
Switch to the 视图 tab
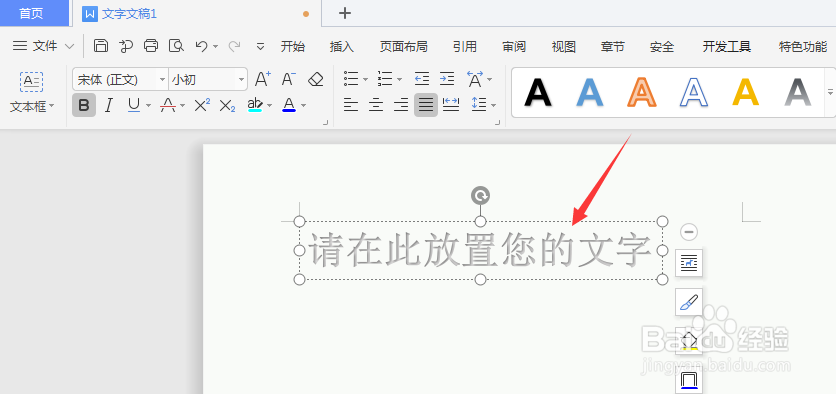pyautogui.click(x=564, y=47)
